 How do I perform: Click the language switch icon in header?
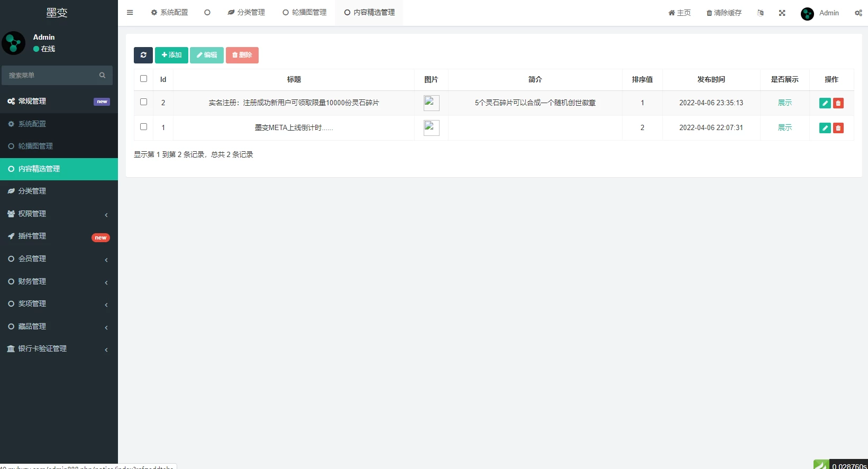pyautogui.click(x=760, y=13)
